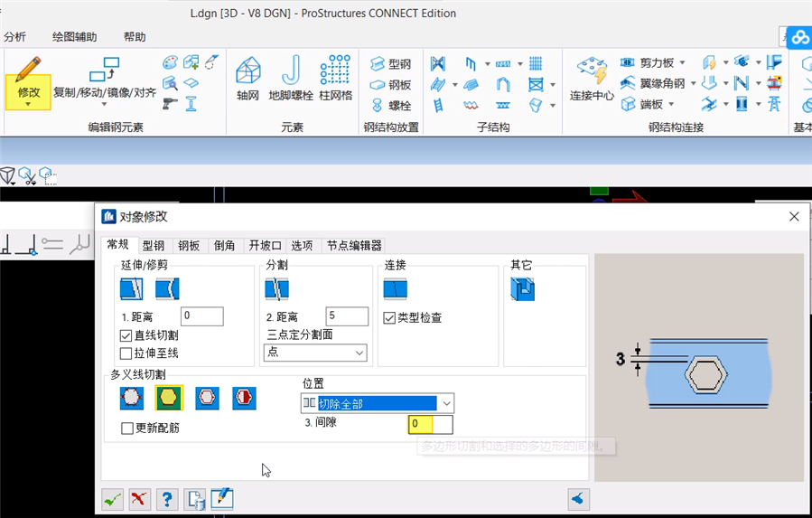Expand the 剪力板 dropdown arrow

[x=682, y=62]
